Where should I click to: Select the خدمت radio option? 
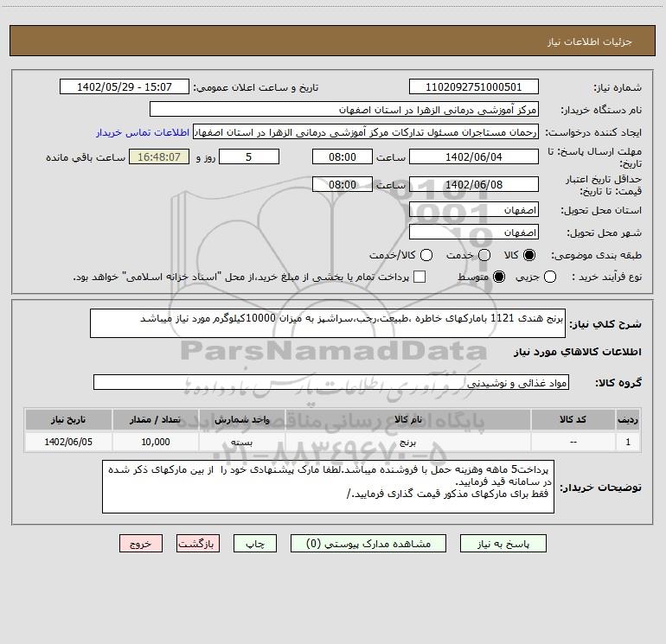tap(484, 255)
